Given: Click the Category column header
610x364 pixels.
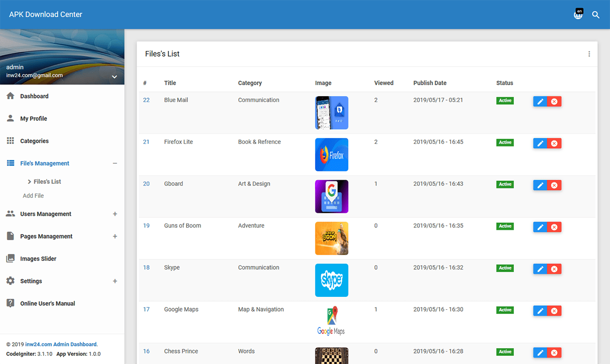Looking at the screenshot, I should tap(250, 83).
